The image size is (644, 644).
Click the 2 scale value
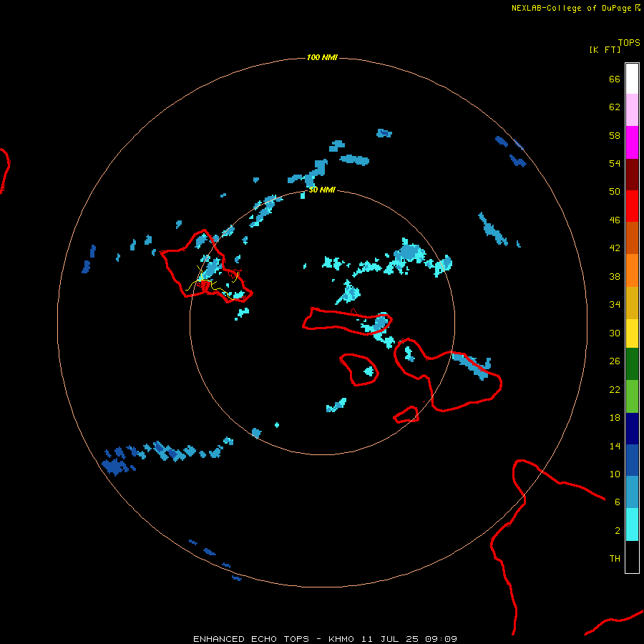[618, 531]
